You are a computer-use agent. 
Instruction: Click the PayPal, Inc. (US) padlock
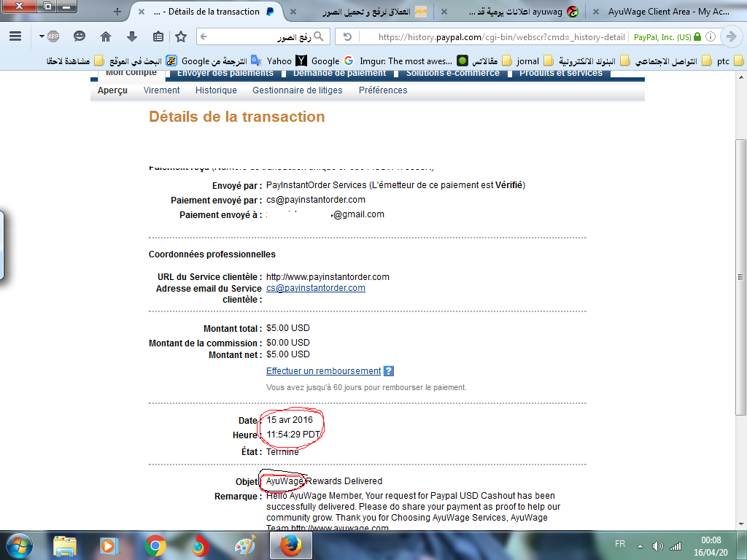coord(697,36)
